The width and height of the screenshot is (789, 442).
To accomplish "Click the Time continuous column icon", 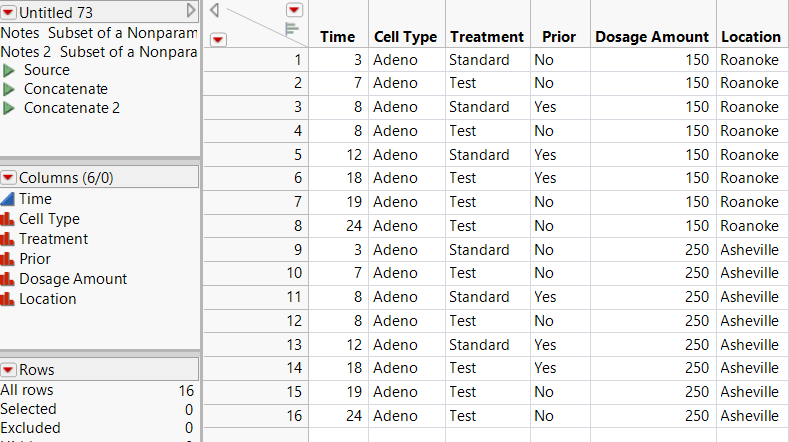I will point(9,199).
